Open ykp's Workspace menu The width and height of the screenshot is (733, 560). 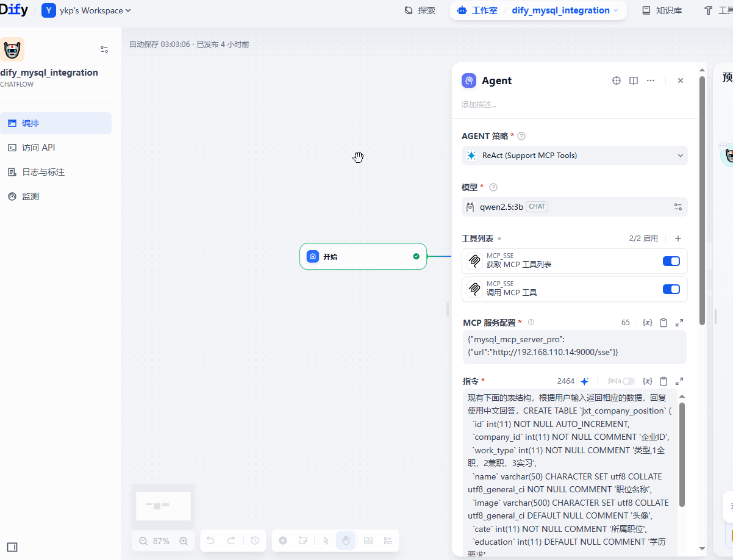pyautogui.click(x=87, y=10)
